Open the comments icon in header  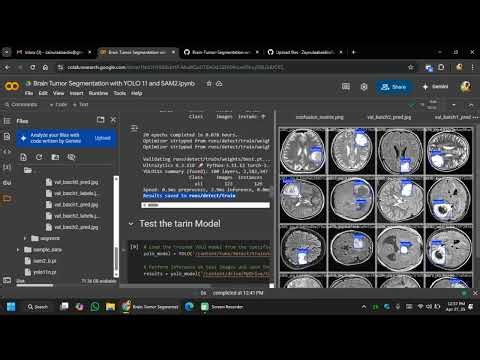(x=346, y=87)
